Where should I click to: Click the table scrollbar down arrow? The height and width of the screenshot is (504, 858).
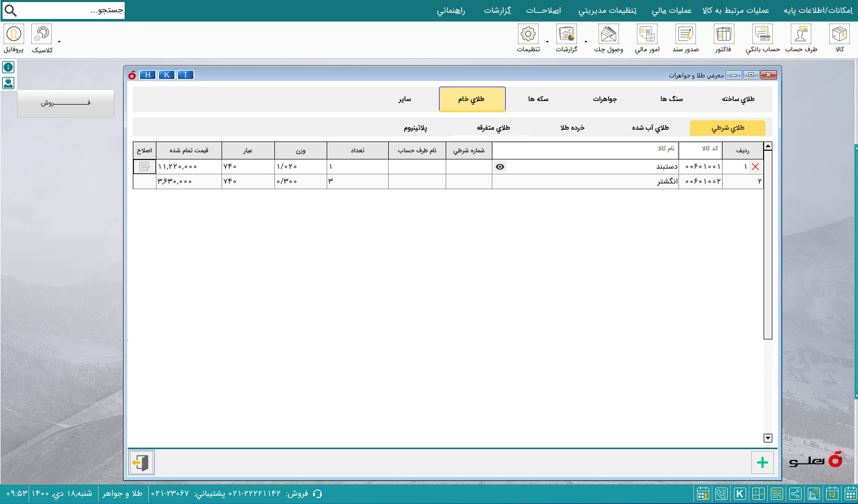tap(768, 438)
